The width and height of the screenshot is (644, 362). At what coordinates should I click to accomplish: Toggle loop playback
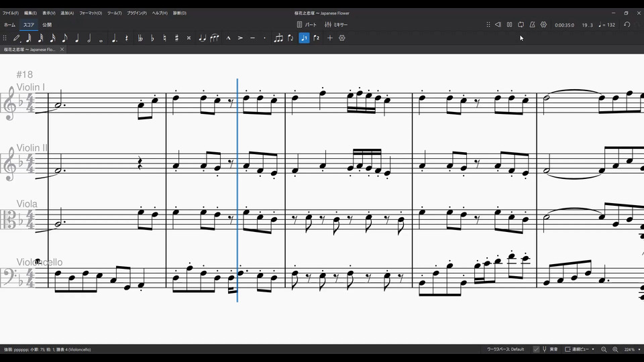coord(521,25)
